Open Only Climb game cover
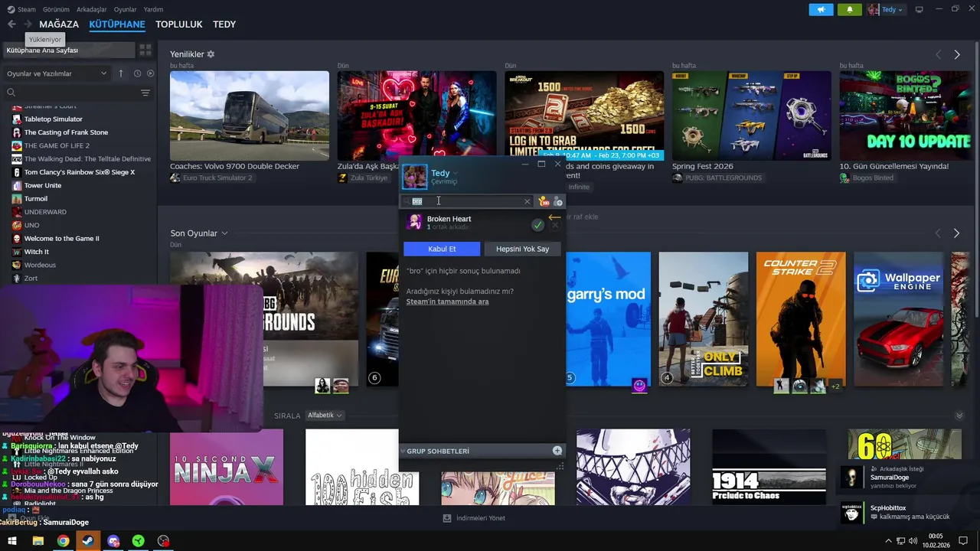The height and width of the screenshot is (551, 980). coord(704,319)
